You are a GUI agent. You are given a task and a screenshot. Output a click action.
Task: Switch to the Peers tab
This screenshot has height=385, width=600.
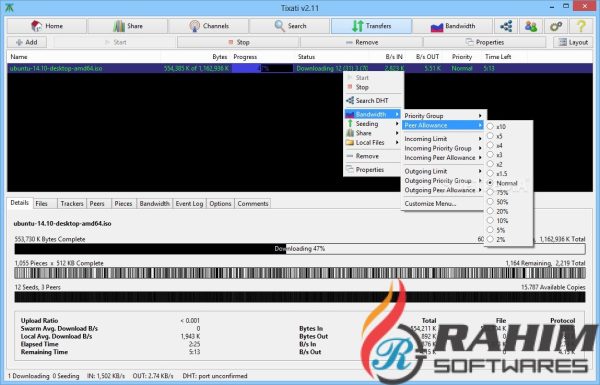point(99,204)
